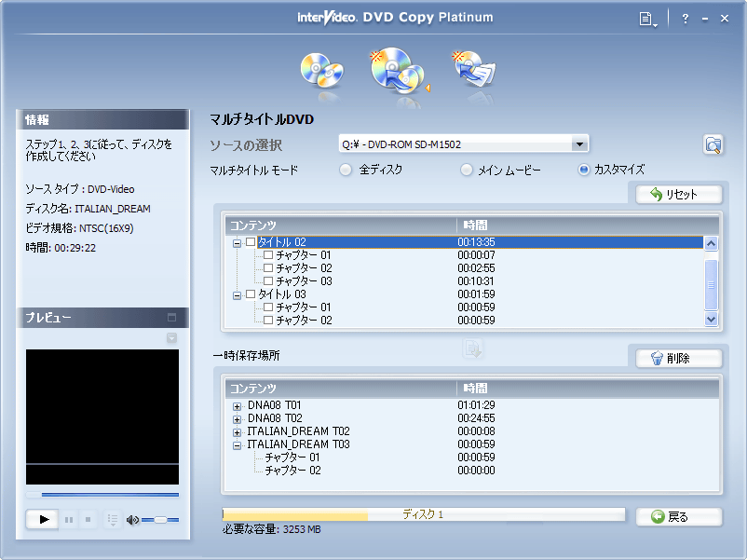Viewport: 747px width, 560px height.
Task: Click the preview seek bar
Action: point(102,495)
